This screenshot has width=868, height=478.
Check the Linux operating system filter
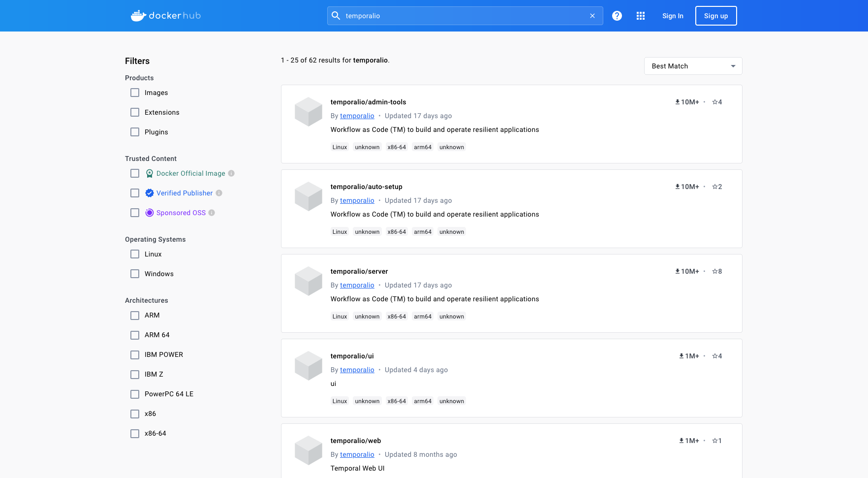pyautogui.click(x=135, y=254)
